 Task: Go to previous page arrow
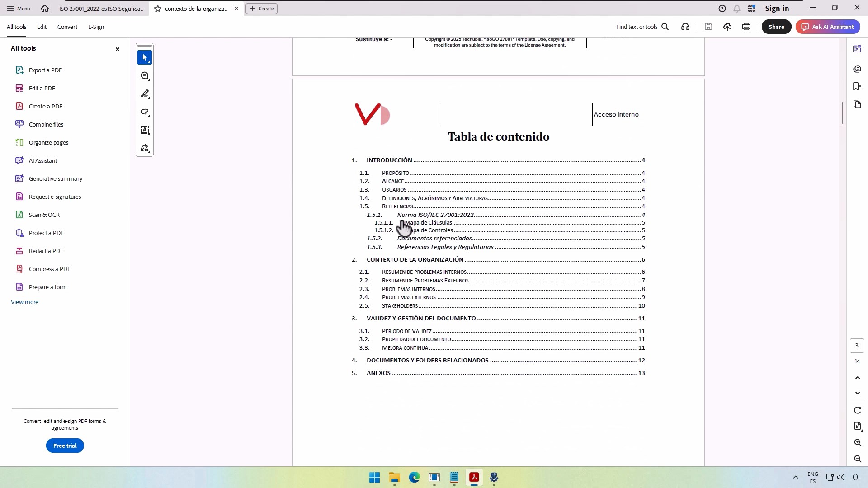(858, 378)
